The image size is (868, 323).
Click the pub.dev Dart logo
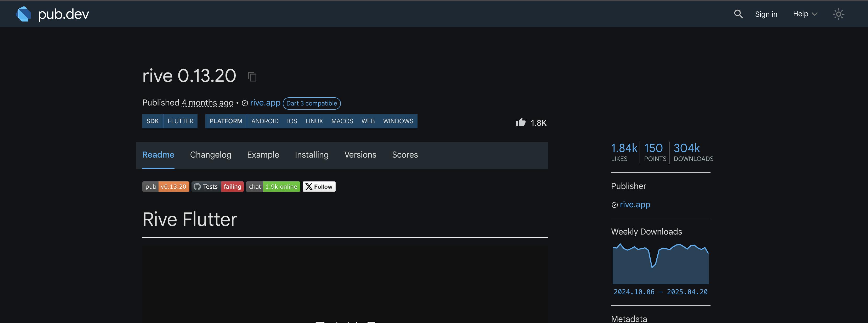click(x=24, y=14)
